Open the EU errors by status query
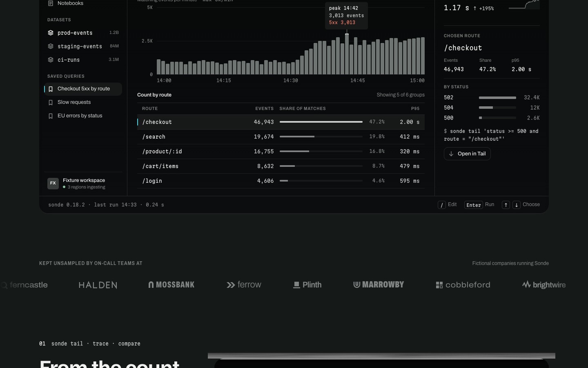The height and width of the screenshot is (368, 588). pyautogui.click(x=83, y=116)
